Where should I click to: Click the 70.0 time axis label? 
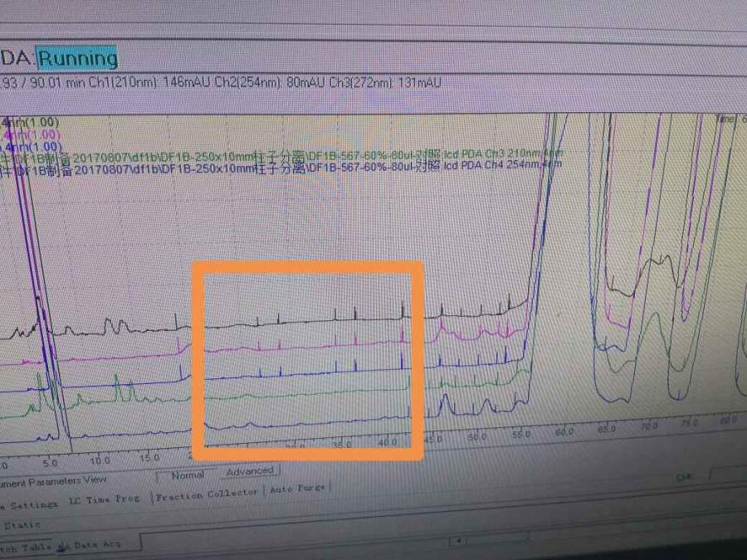pos(649,426)
